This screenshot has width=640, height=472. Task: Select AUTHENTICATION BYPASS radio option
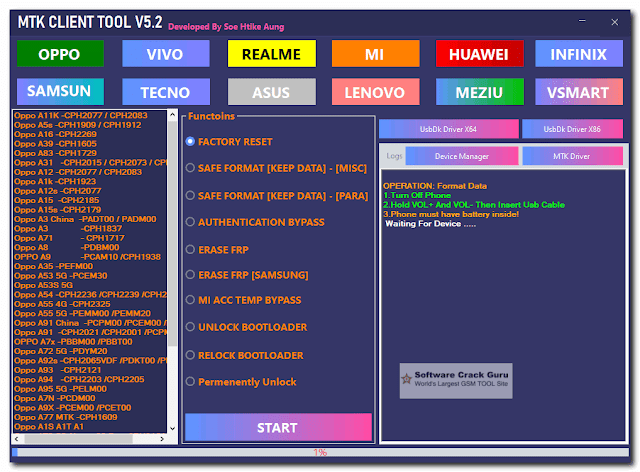click(x=255, y=222)
